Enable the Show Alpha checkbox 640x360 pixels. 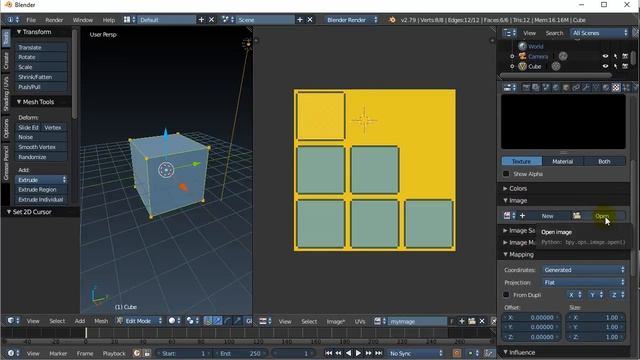[x=506, y=174]
